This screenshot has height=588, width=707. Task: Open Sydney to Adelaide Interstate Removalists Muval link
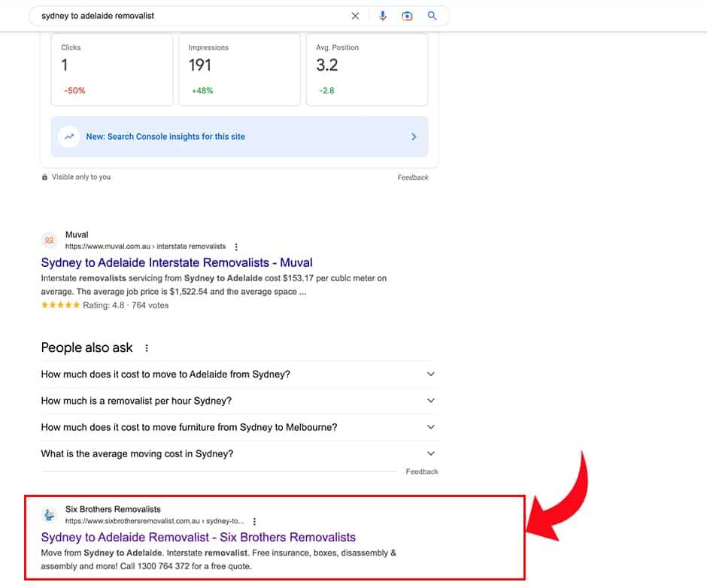tap(177, 262)
